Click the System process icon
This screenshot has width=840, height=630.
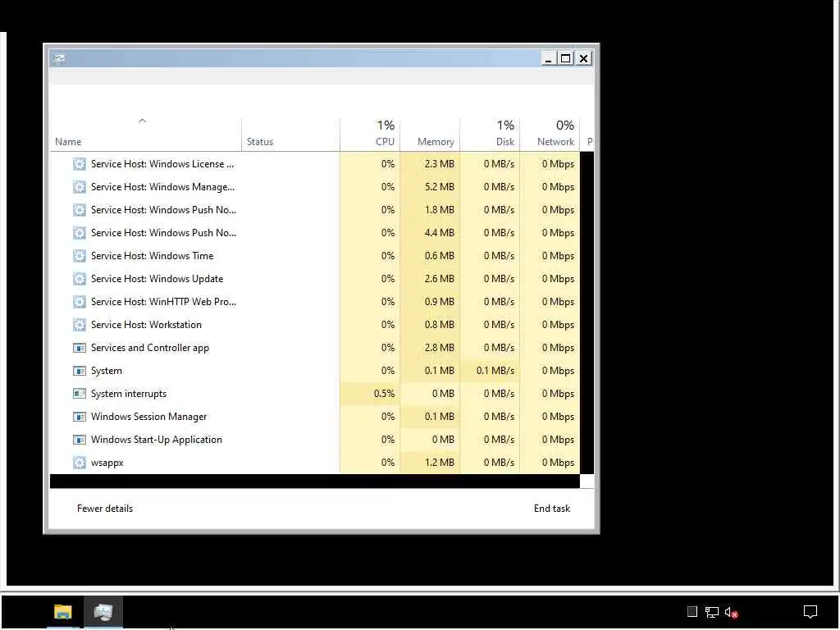tap(80, 372)
